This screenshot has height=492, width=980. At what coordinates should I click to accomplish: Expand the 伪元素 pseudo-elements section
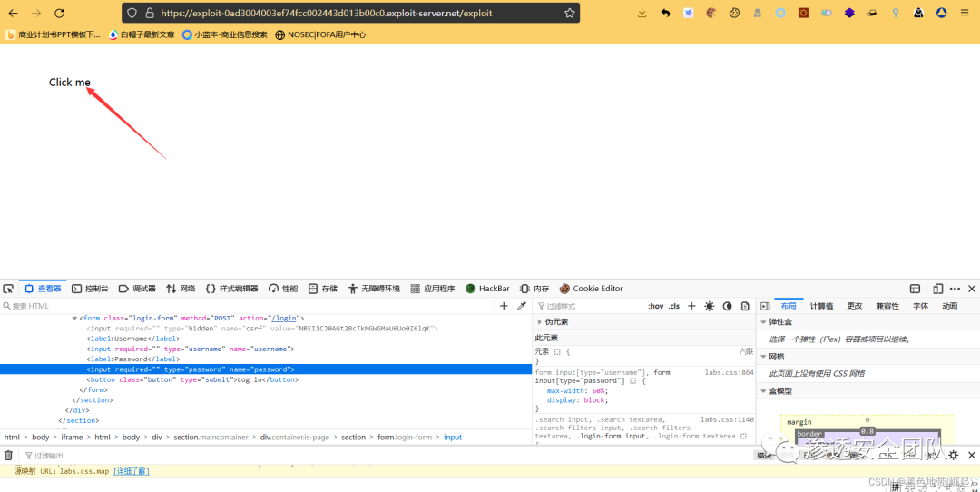tap(539, 322)
